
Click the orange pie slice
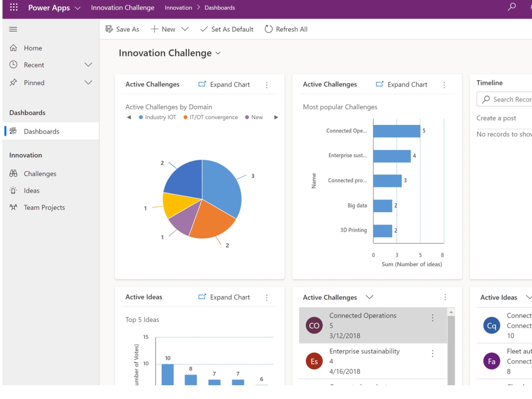click(212, 221)
